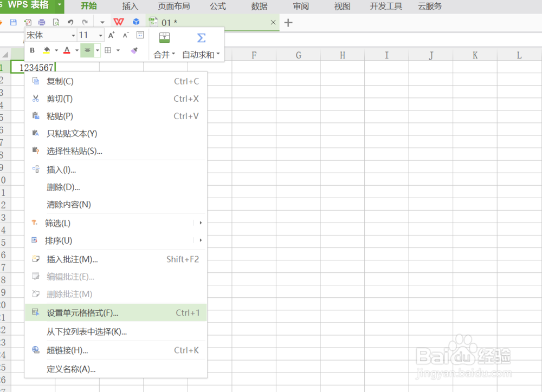The width and height of the screenshot is (542, 392).
Task: Open print preview icon
Action: pos(56,22)
